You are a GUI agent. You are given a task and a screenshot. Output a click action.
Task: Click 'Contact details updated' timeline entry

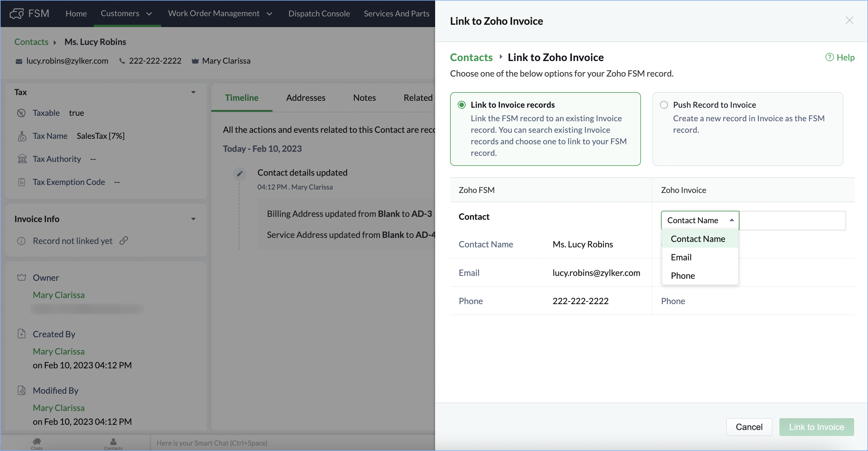tap(302, 173)
